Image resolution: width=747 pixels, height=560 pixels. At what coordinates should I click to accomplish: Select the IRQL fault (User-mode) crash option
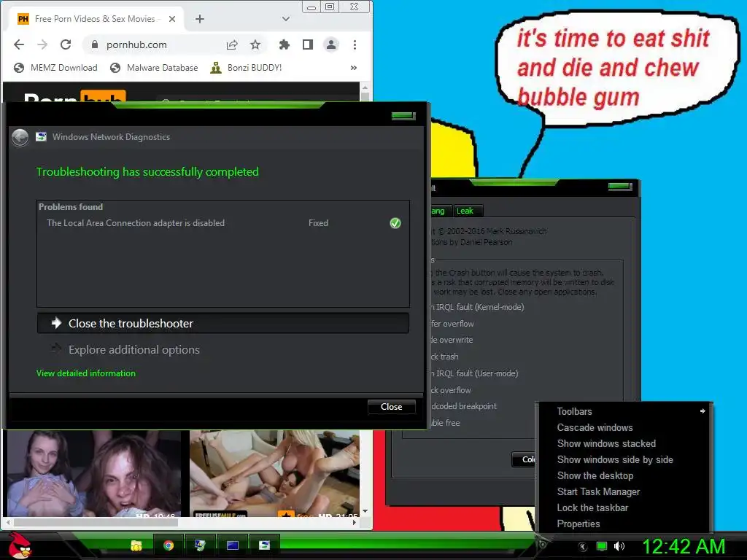[474, 373]
